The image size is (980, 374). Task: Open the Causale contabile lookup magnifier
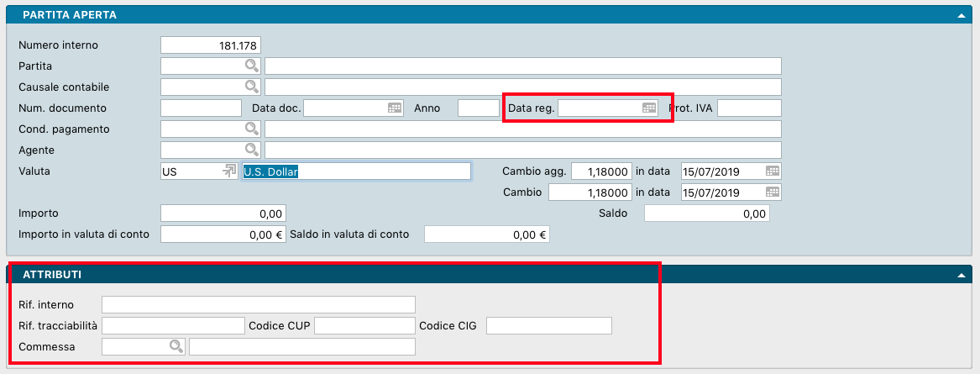point(251,87)
